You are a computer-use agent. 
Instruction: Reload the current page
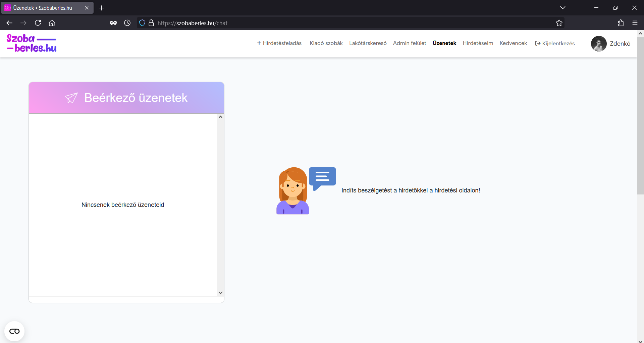(38, 23)
